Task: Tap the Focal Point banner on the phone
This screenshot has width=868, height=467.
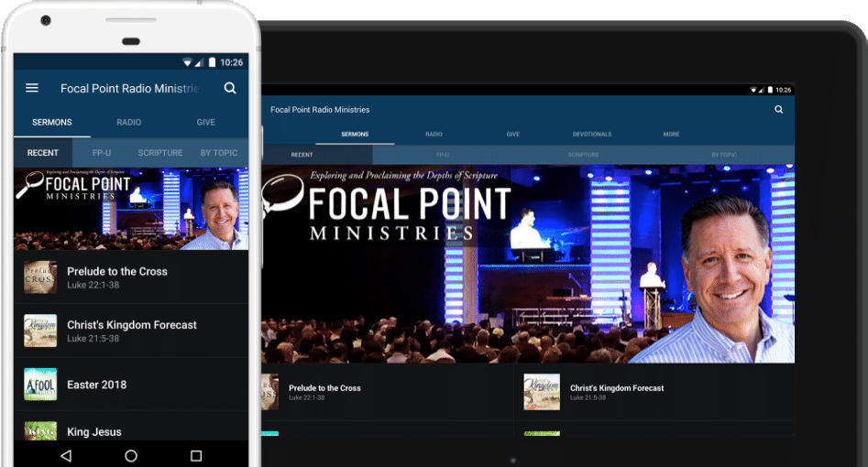Action: click(131, 209)
